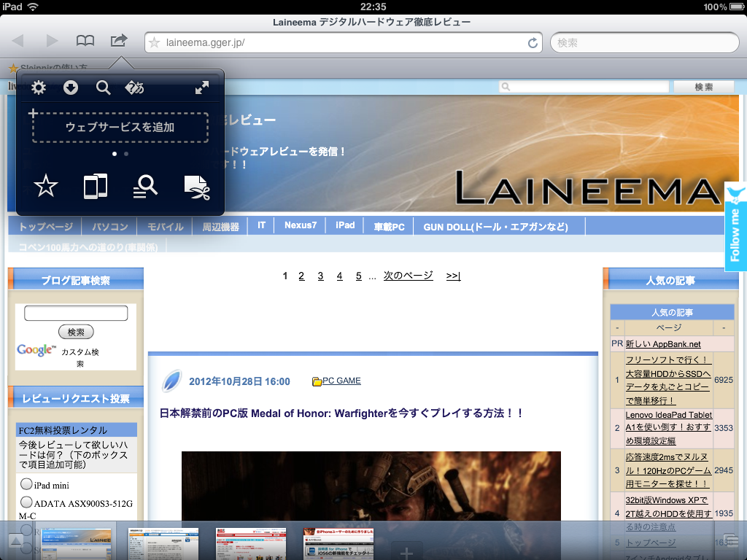The width and height of the screenshot is (747, 560).
Task: Switch to the Laineema tab thumbnail
Action: (x=76, y=544)
